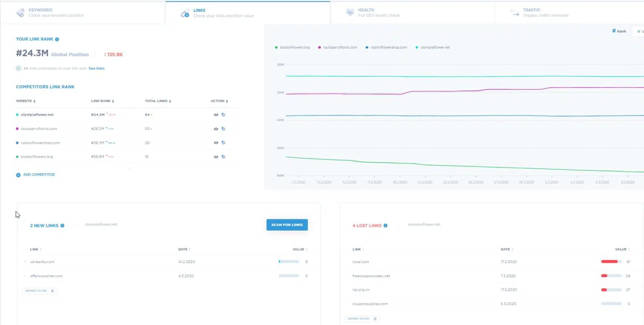The width and height of the screenshot is (644, 325).
Task: Expand the offersvoucher.com link row
Action: pyautogui.click(x=25, y=276)
